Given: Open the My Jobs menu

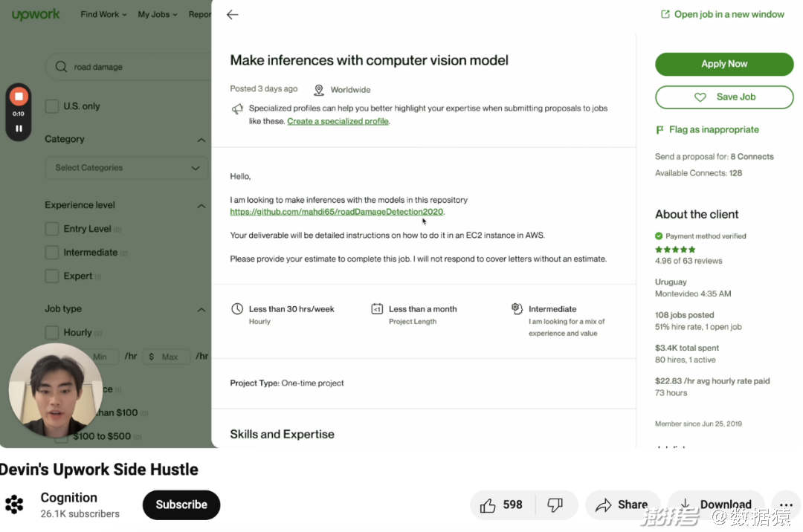Looking at the screenshot, I should (157, 14).
